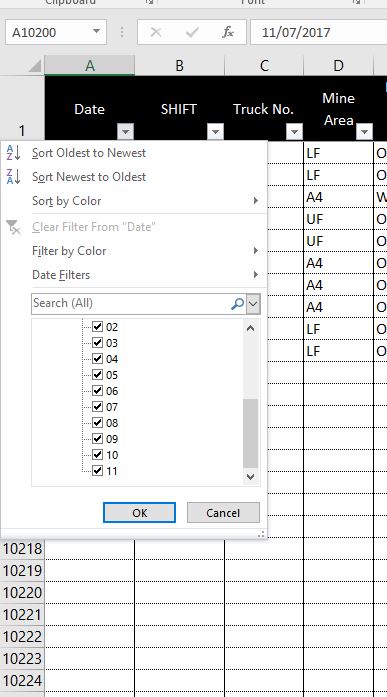Click the formula bar enter checkmark icon
Image resolution: width=387 pixels, height=697 pixels.
[192, 32]
